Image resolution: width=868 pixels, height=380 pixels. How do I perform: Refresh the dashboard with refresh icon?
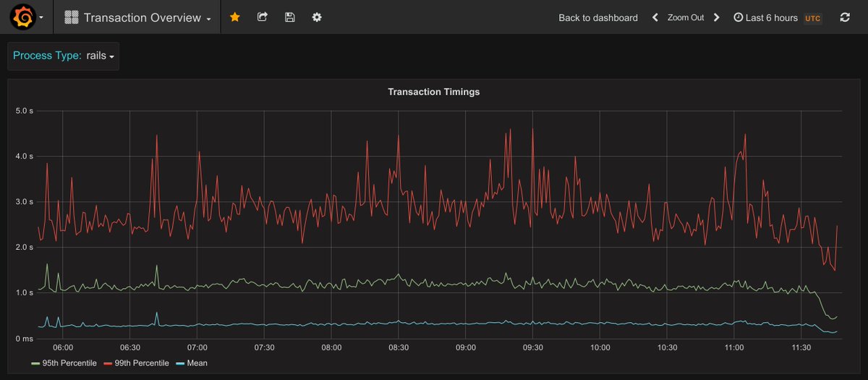(845, 17)
